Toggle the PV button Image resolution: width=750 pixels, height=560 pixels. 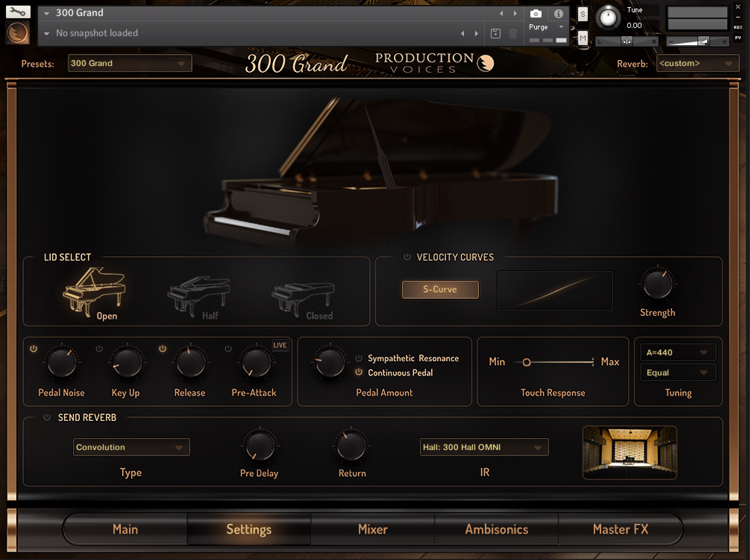point(738,38)
